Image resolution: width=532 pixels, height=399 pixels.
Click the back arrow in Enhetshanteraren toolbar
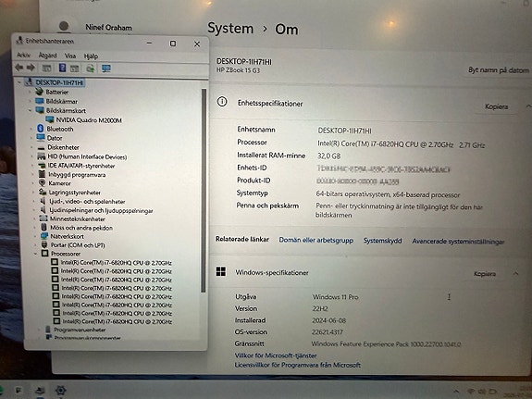pyautogui.click(x=19, y=68)
